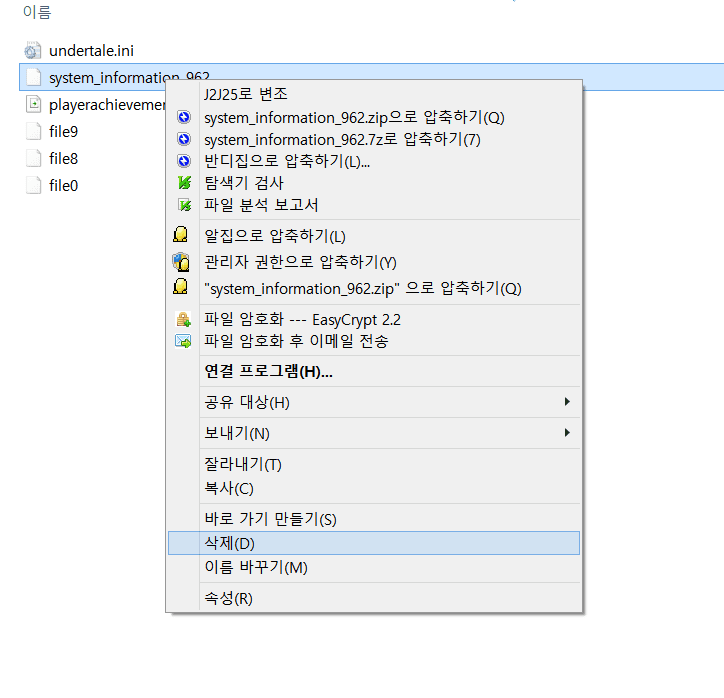Click the V3 icon beside 파일 분석 보고서
This screenshot has height=698, width=724.
184,205
